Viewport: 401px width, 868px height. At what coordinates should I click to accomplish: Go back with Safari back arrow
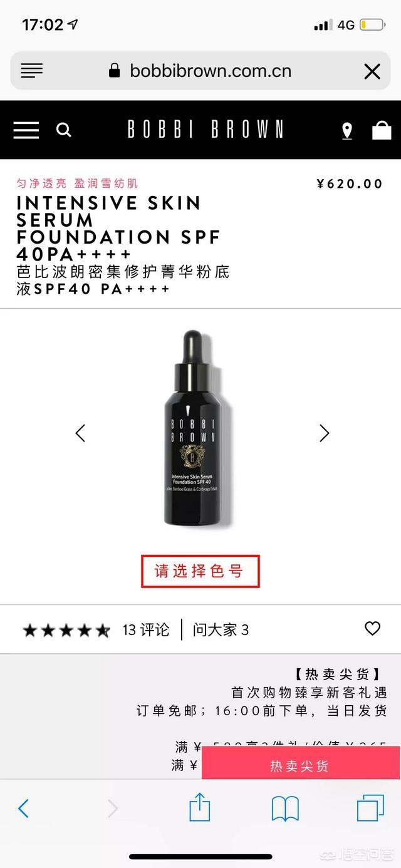23,809
